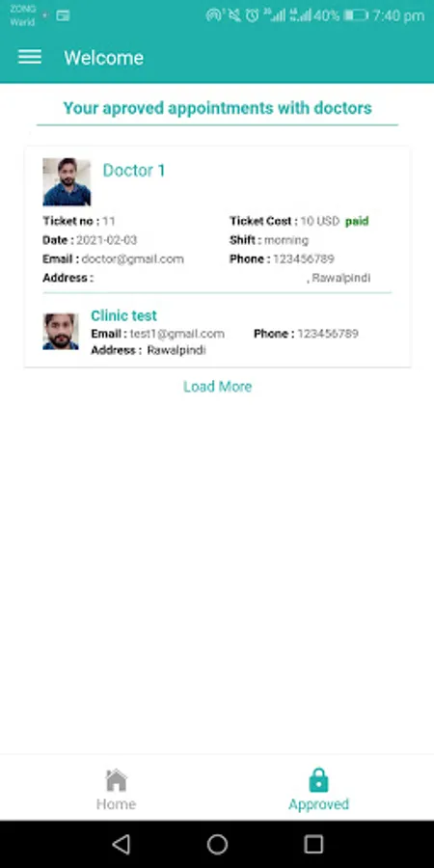Tap the muted sound status icon

click(234, 15)
